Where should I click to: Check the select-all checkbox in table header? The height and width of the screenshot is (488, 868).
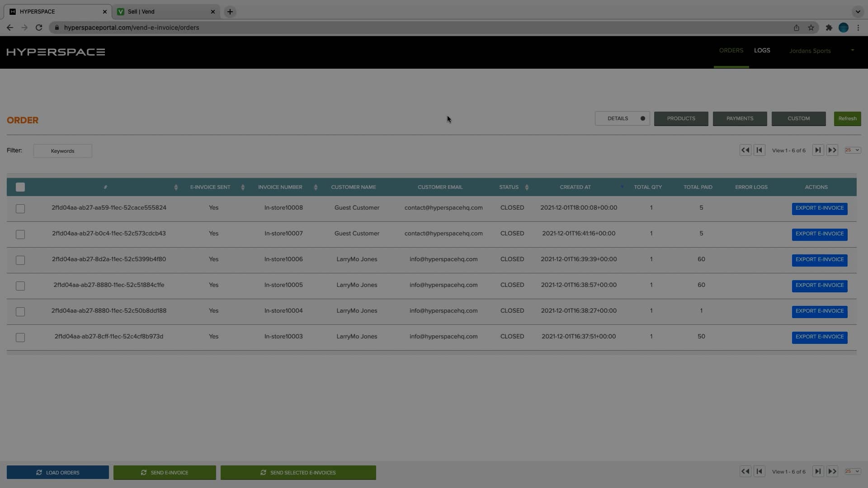tap(20, 187)
